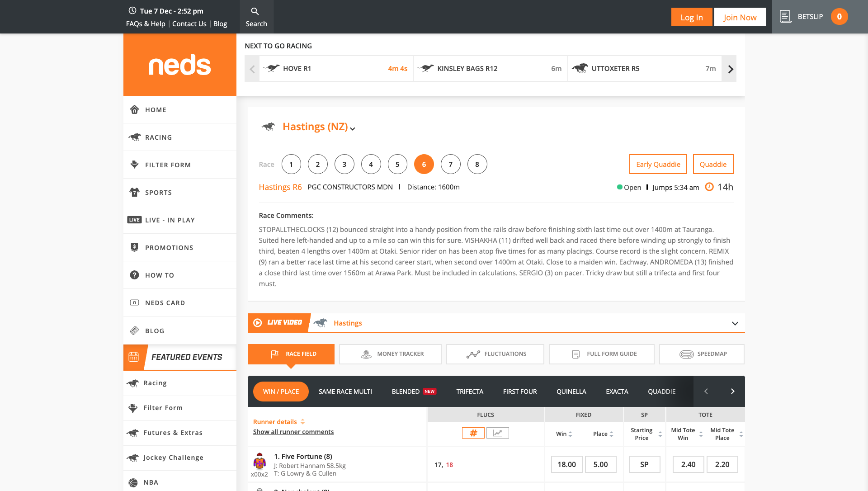The height and width of the screenshot is (491, 868).
Task: Sort by Fixed Win column
Action: click(x=571, y=434)
